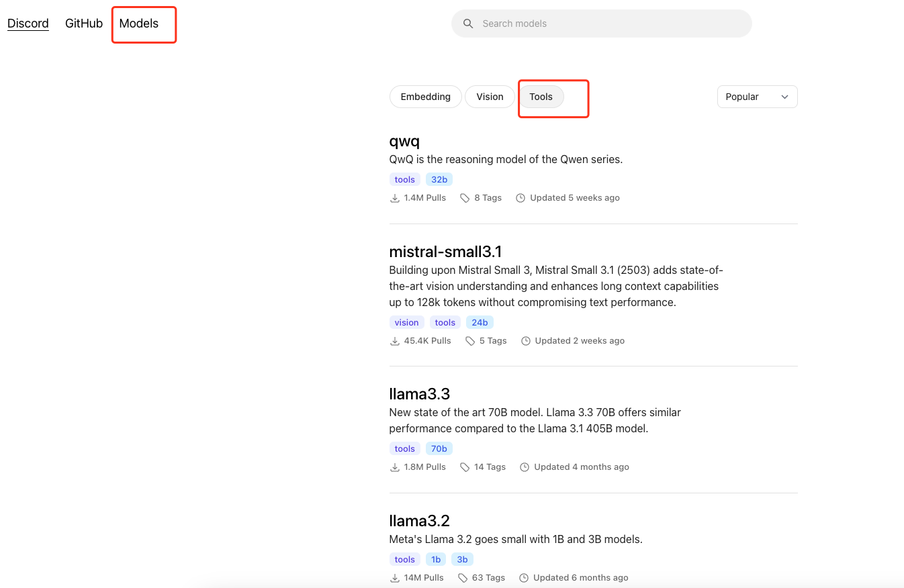This screenshot has height=588, width=904.
Task: Click the clock icon beside Updated 5 weeks ago
Action: point(521,198)
